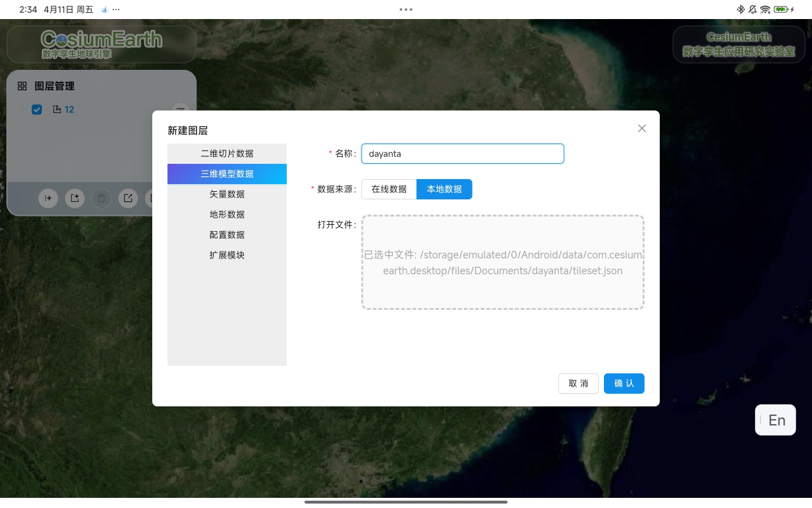The height and width of the screenshot is (508, 812).
Task: Click the CesiumEarth lab badge at top right
Action: [739, 44]
